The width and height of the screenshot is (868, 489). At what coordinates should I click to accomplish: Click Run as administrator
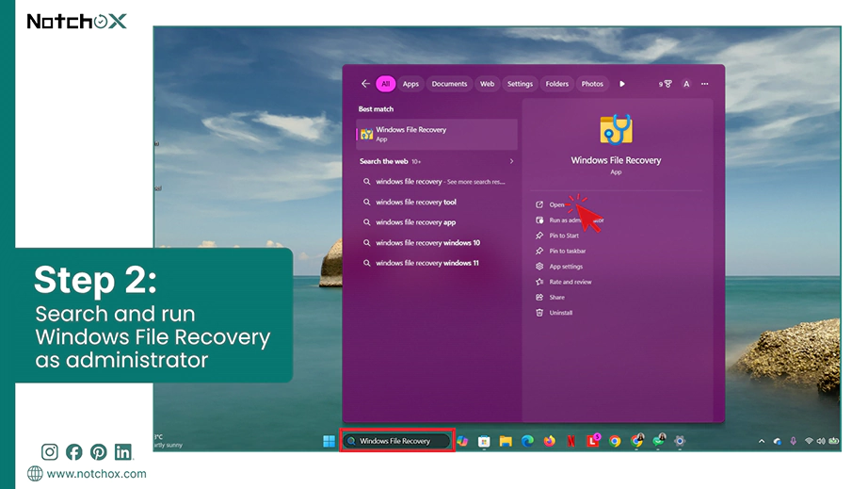(x=576, y=220)
